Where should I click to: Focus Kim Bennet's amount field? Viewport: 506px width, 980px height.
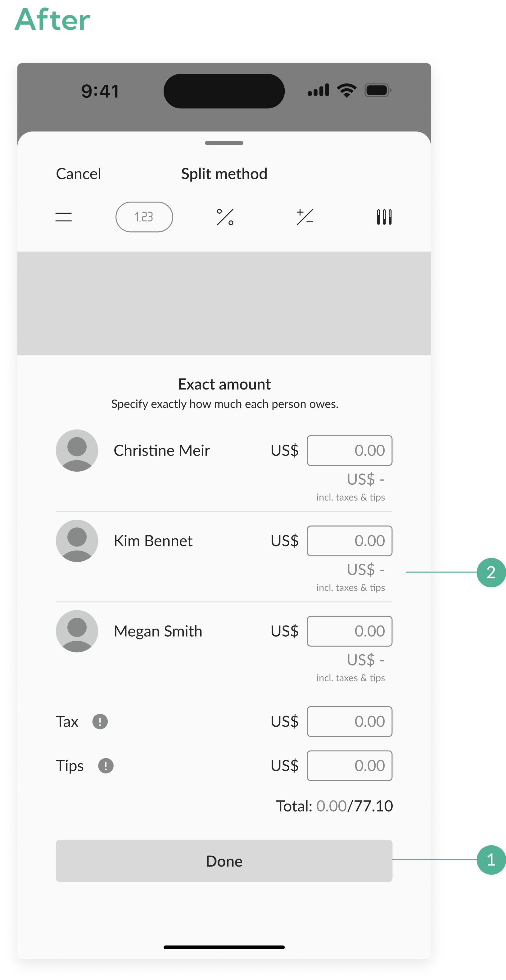coord(349,541)
